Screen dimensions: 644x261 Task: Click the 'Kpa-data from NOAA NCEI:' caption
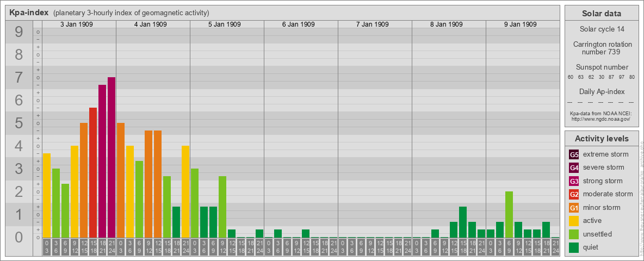[x=600, y=113]
